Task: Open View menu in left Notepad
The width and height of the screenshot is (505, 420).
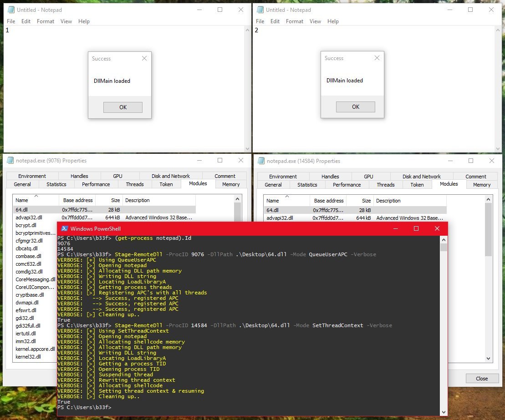Action: tap(66, 21)
